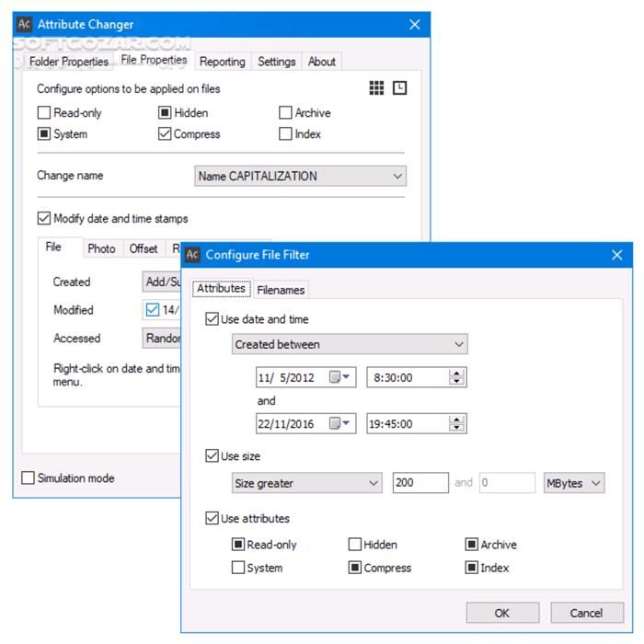Enable the Simulation mode checkbox
This screenshot has height=644, width=644.
point(29,478)
